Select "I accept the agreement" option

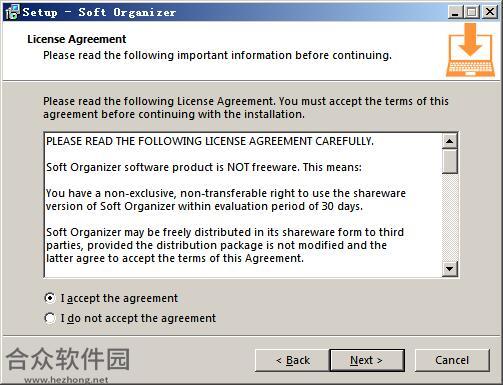111,298
